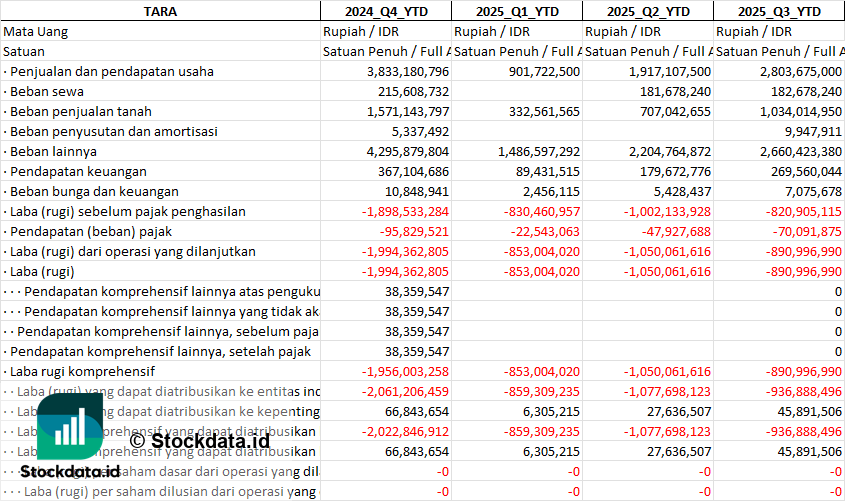
Task: Select value 9,947,911
Action: point(813,131)
